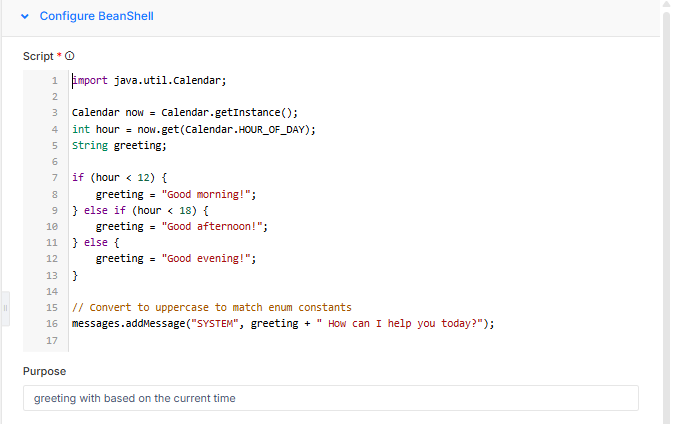Collapse the Configure BeanShell section chevron

[x=24, y=16]
